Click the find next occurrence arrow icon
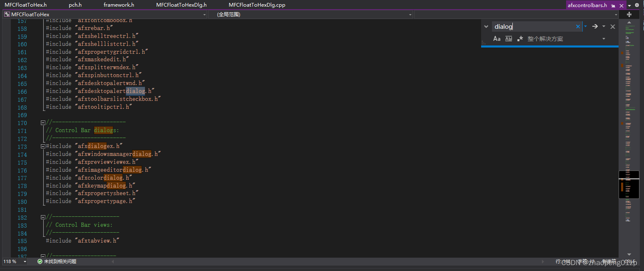 [595, 26]
